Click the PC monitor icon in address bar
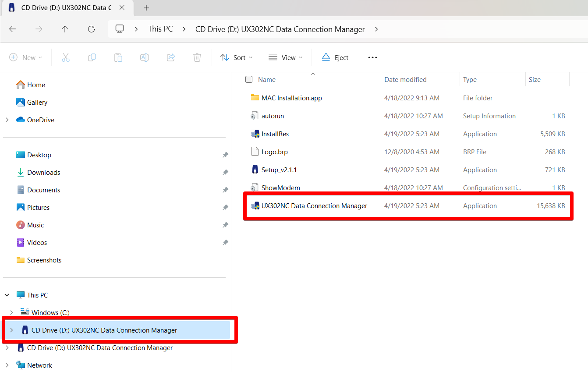Viewport: 588px width, 372px height. [x=120, y=29]
